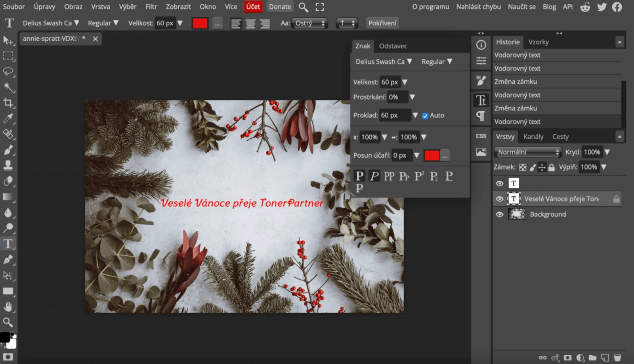Expand the Výplň fill dropdown arrow
The image size is (634, 364).
[x=604, y=167]
